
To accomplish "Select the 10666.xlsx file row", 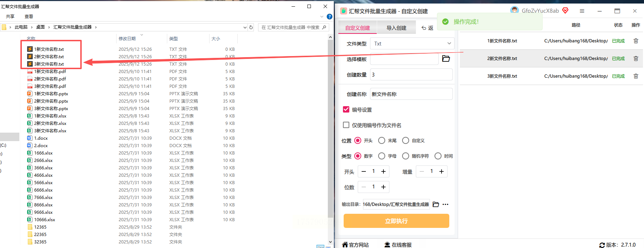I will click(x=131, y=219).
